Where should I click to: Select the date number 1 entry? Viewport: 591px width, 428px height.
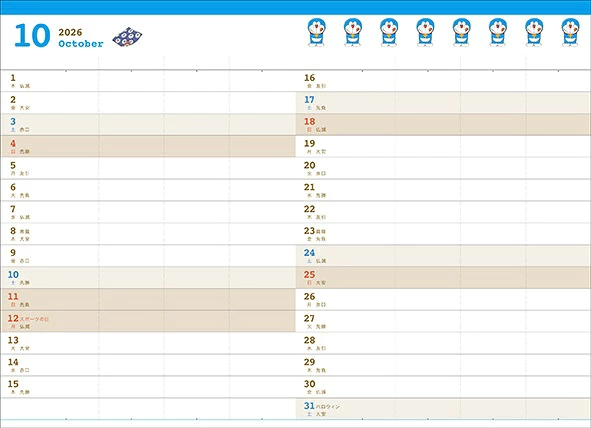click(13, 78)
